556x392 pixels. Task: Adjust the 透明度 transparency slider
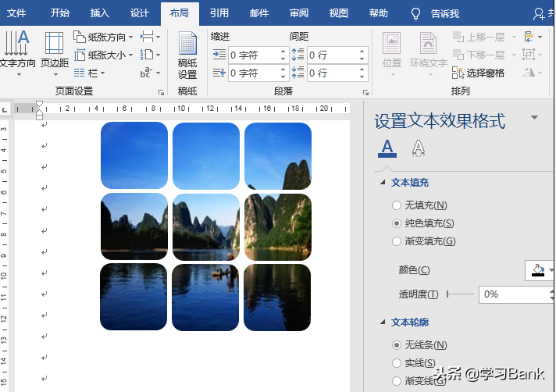point(460,294)
